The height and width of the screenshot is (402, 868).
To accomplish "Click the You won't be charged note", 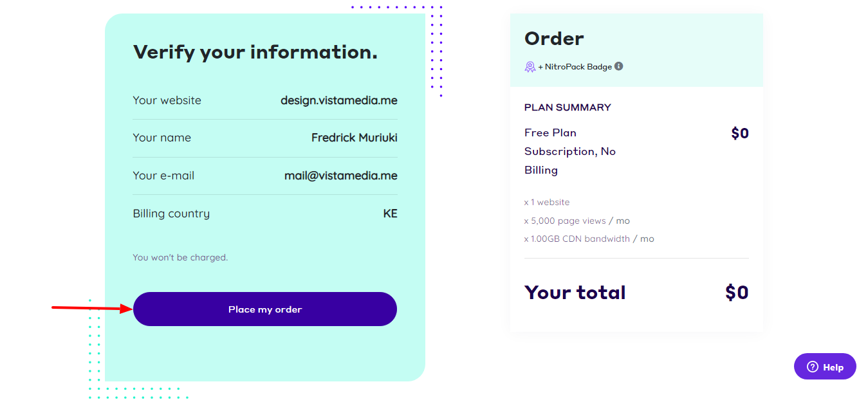I will (x=180, y=257).
